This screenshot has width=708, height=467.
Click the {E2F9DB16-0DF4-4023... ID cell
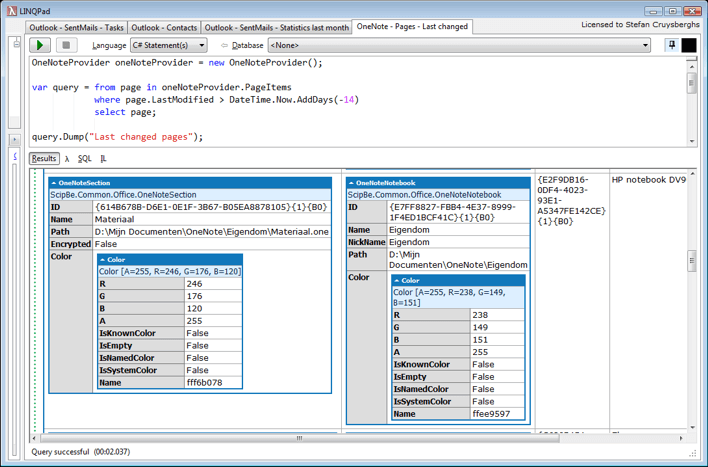click(572, 201)
